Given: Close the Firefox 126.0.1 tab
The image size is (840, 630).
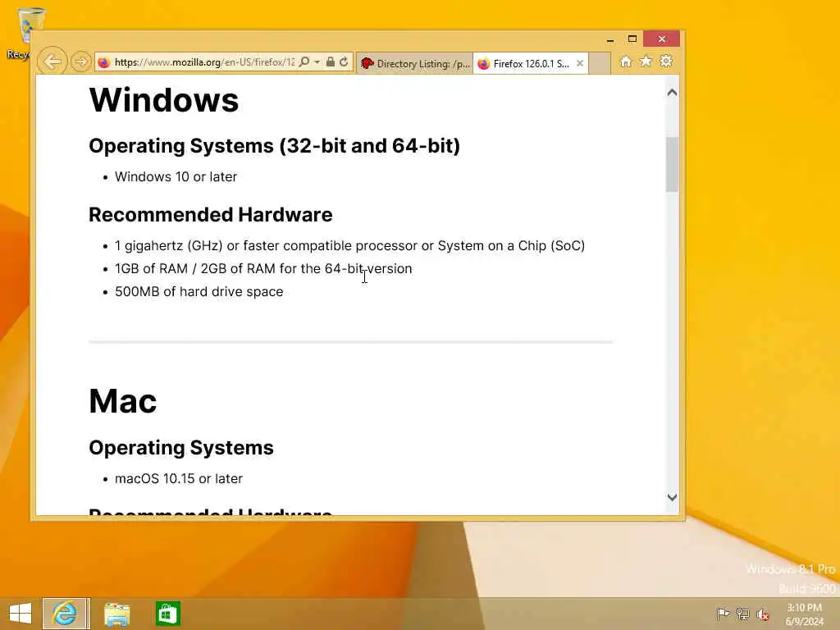Looking at the screenshot, I should click(580, 64).
